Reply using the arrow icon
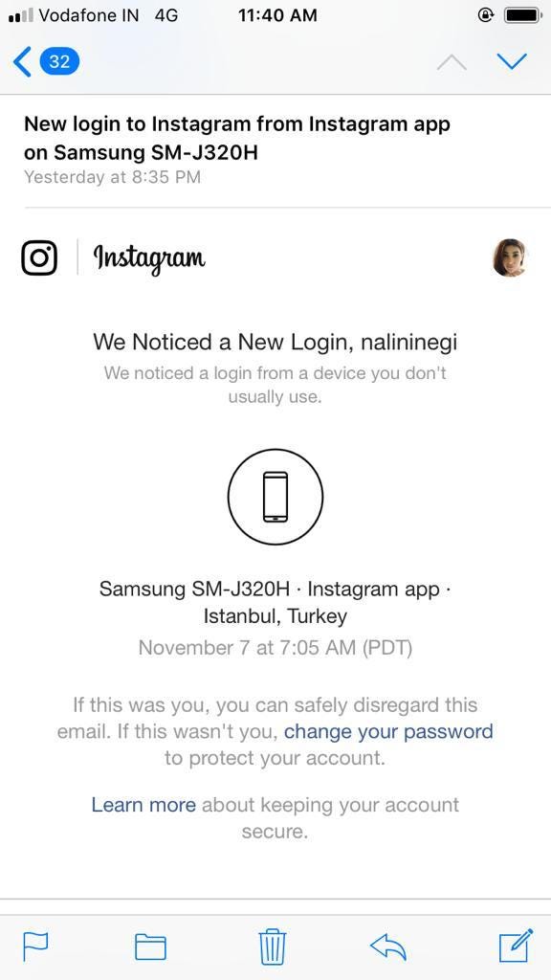551x980 pixels. click(x=388, y=947)
